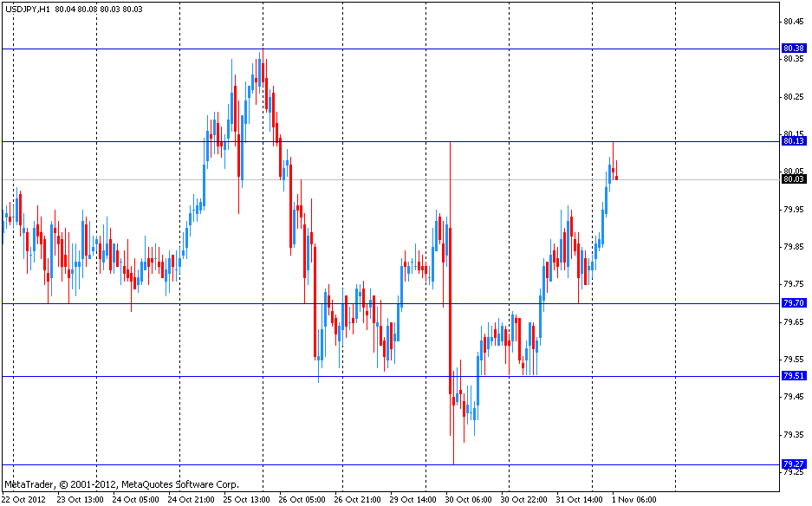This screenshot has width=812, height=506.
Task: Click the 79.95 price scale value
Action: (x=793, y=209)
